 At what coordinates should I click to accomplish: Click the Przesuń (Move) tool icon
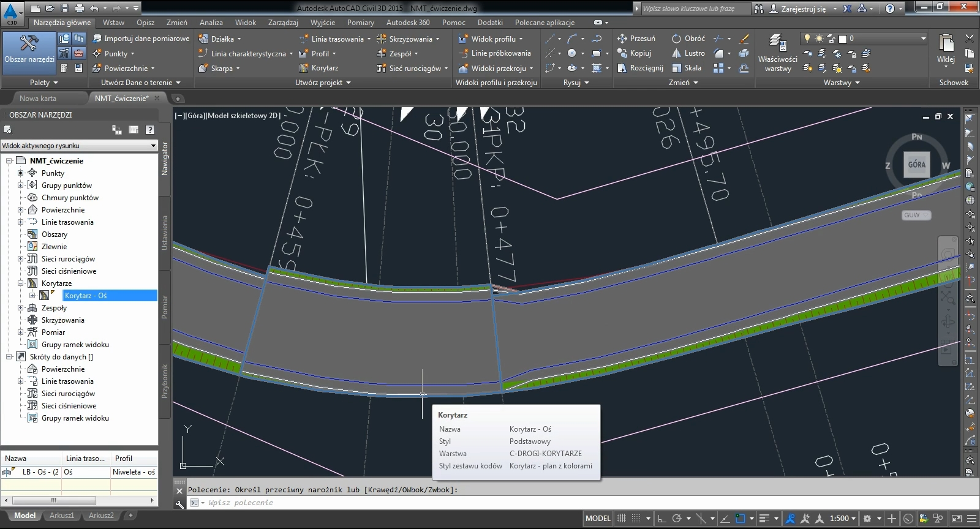622,39
